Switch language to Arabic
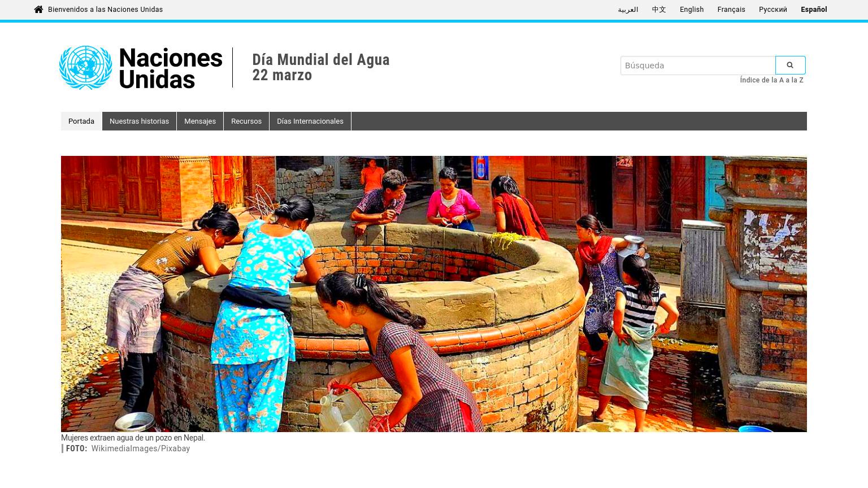 628,10
